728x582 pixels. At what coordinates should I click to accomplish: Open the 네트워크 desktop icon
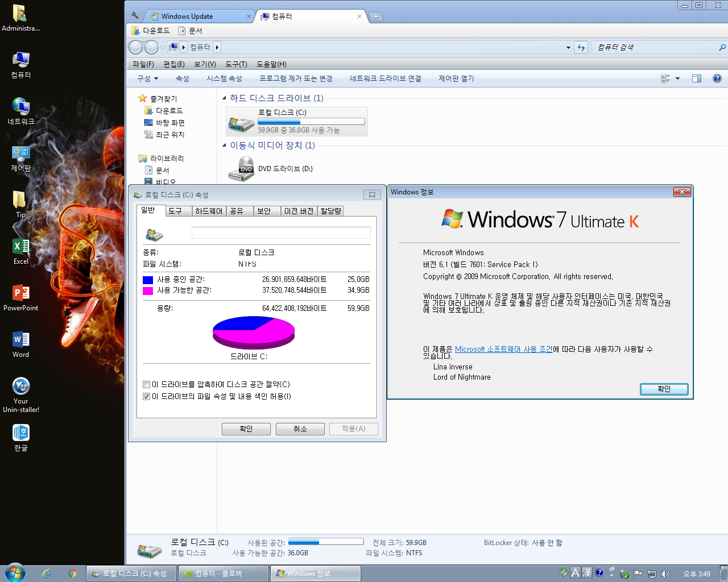20,111
